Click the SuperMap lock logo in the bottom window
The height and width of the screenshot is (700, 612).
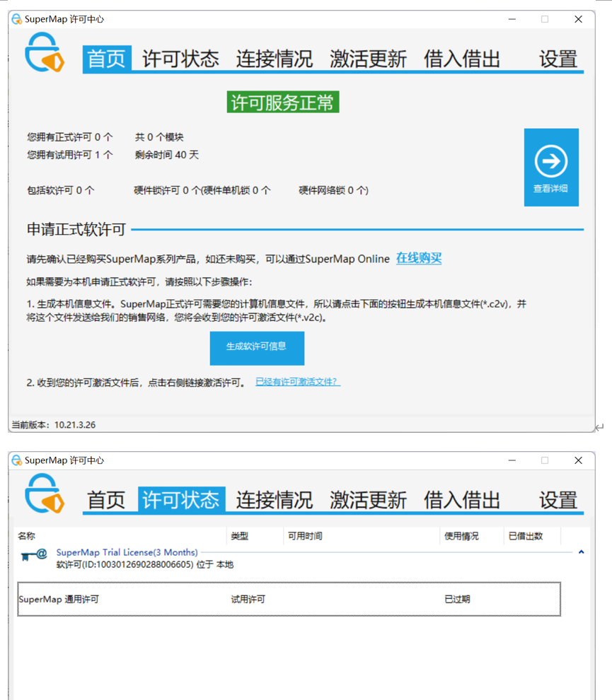pos(45,494)
